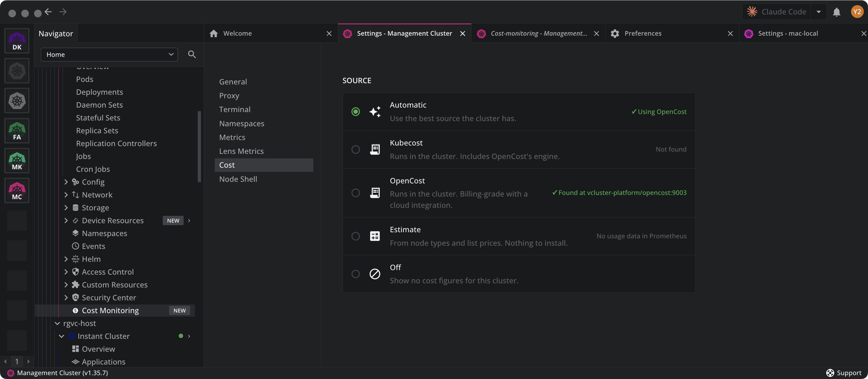The image size is (868, 379).
Task: Click previous page arrow in hotbar
Action: [5, 361]
